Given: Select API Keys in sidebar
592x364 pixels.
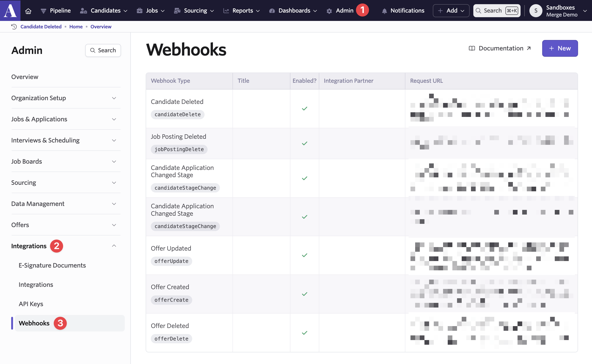Looking at the screenshot, I should (31, 304).
